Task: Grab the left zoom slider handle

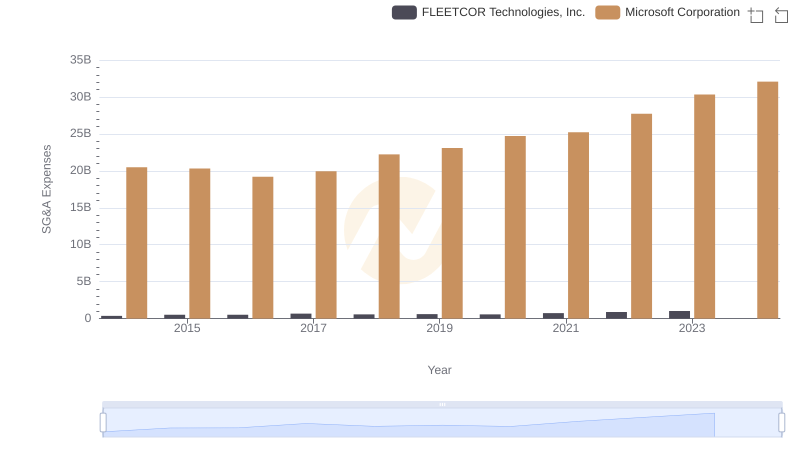Action: click(x=103, y=423)
